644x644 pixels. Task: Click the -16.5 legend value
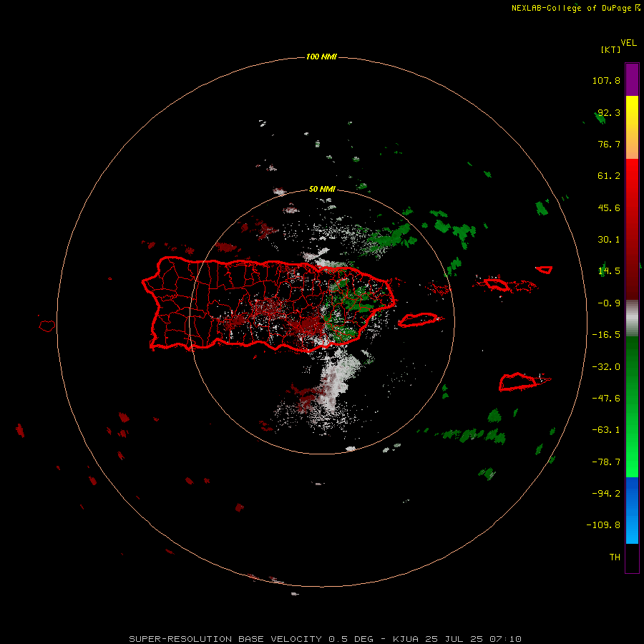606,335
